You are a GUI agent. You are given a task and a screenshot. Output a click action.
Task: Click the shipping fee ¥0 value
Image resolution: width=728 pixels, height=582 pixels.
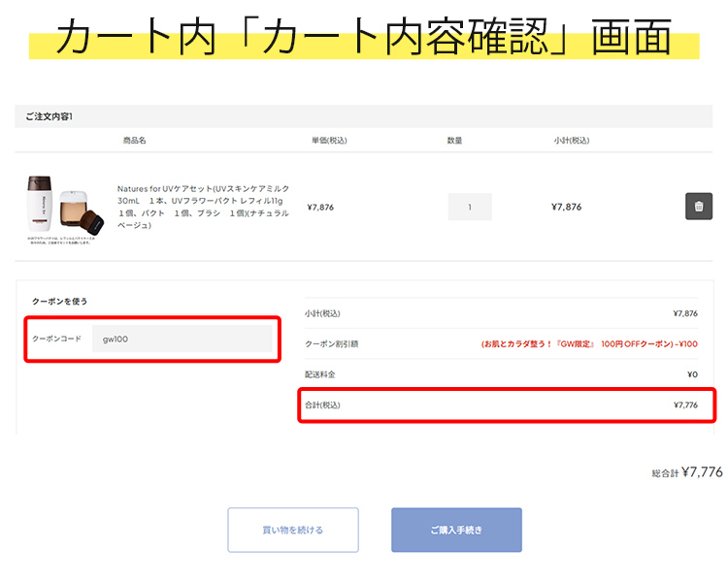click(x=692, y=374)
